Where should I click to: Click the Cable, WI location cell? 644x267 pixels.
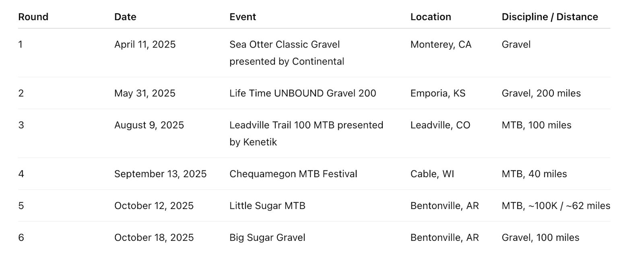point(432,174)
